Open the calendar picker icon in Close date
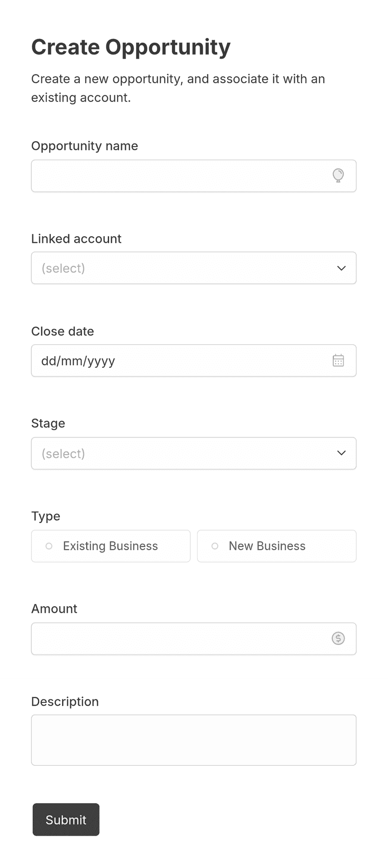388x868 pixels. pos(338,360)
